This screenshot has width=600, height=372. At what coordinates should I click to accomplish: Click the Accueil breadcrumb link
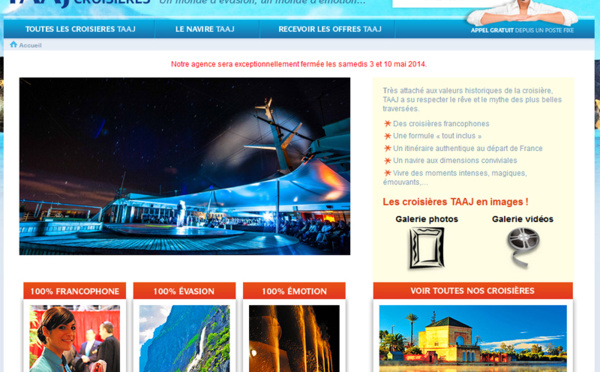(x=30, y=45)
